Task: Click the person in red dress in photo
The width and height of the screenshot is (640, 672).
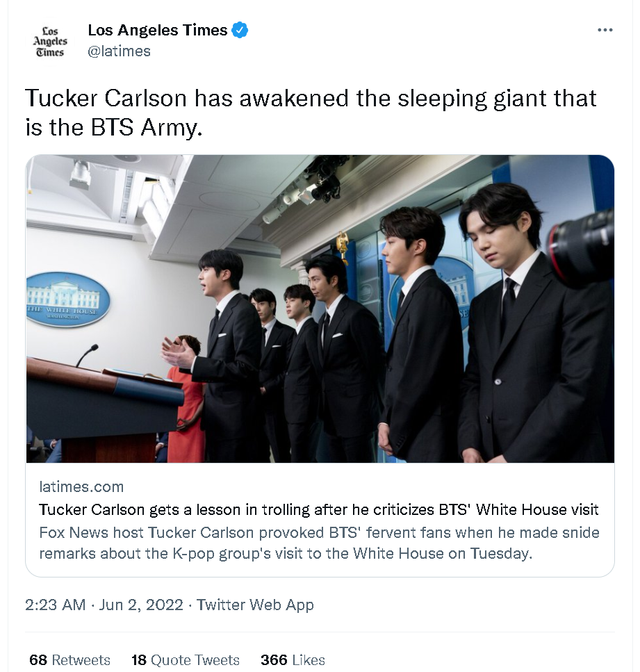Action: click(x=186, y=410)
